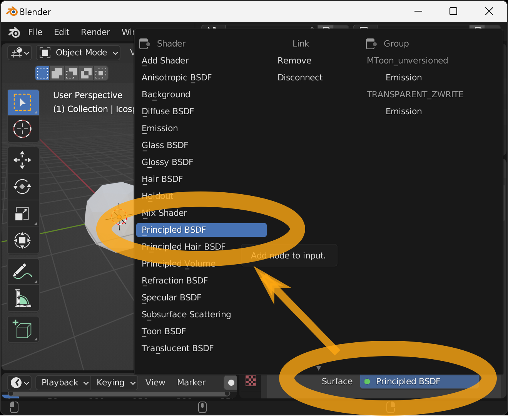The height and width of the screenshot is (420, 508).
Task: Open the timeline editor type dropdown
Action: click(x=20, y=383)
